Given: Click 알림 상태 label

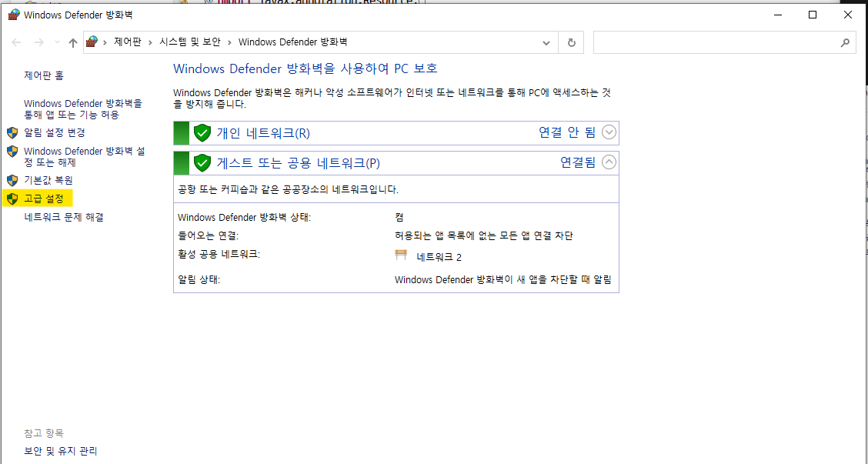Looking at the screenshot, I should tap(199, 280).
